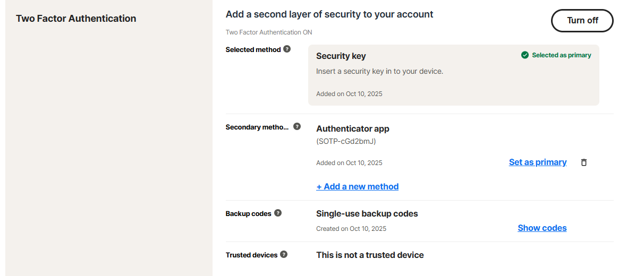Viewport: 644px width, 276px height.
Task: Delete the Authenticator app with the trash icon
Action: point(584,162)
